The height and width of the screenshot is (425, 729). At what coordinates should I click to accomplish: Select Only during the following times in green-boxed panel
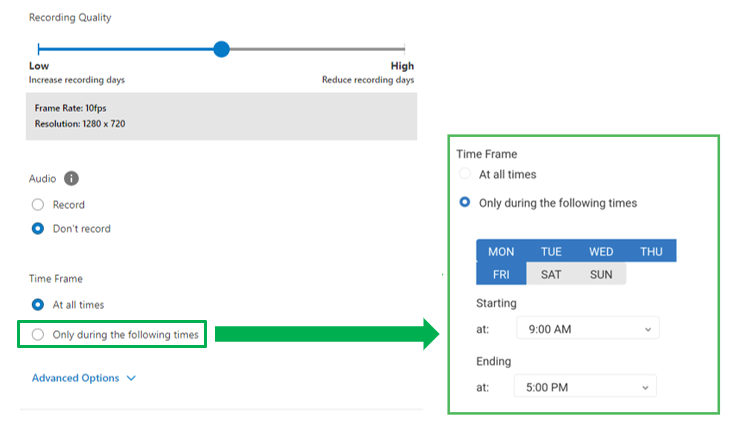(464, 202)
